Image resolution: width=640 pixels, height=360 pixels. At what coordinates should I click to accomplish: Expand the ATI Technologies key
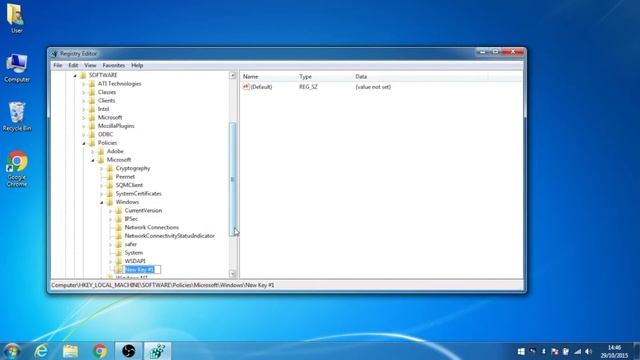click(x=84, y=84)
